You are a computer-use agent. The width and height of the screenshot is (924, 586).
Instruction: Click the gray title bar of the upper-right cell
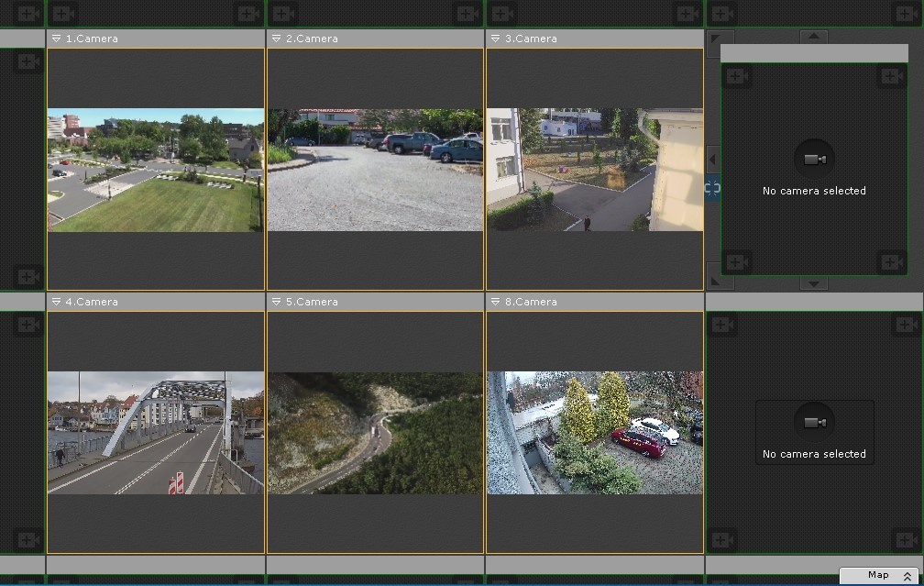(x=814, y=54)
